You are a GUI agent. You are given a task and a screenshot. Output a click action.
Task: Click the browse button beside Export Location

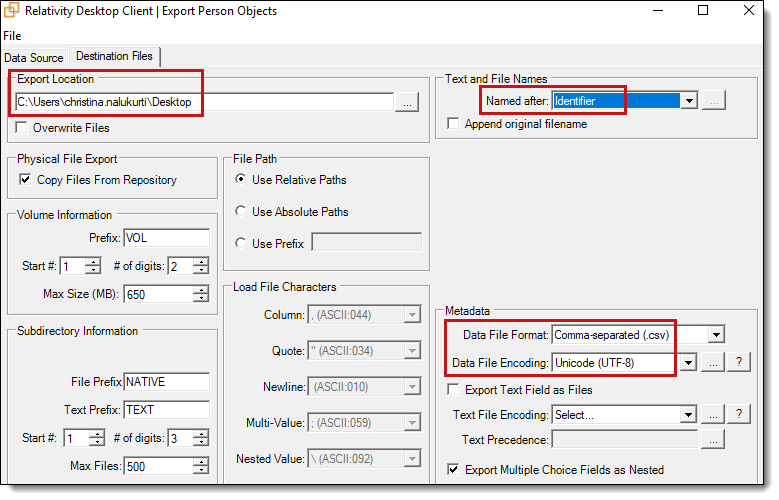pyautogui.click(x=407, y=102)
